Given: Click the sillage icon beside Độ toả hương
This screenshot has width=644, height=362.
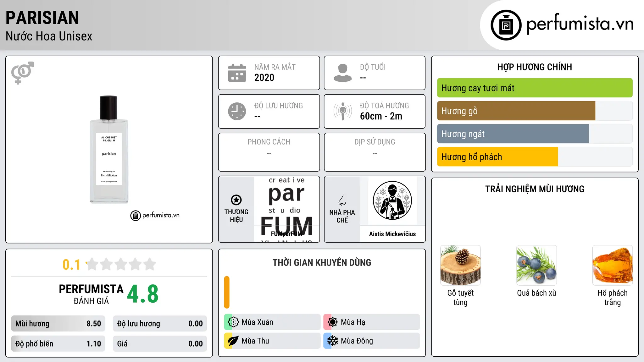Looking at the screenshot, I should coord(343,111).
